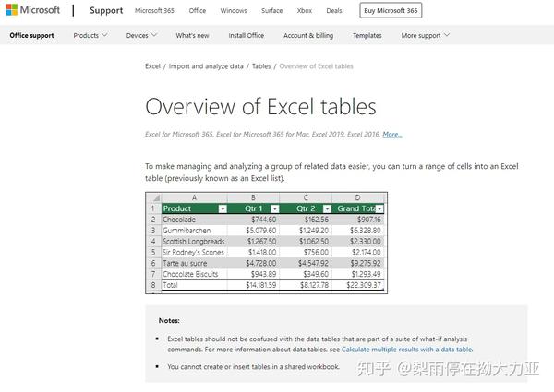The image size is (554, 392).
Task: Expand the Devices dropdown
Action: [141, 35]
